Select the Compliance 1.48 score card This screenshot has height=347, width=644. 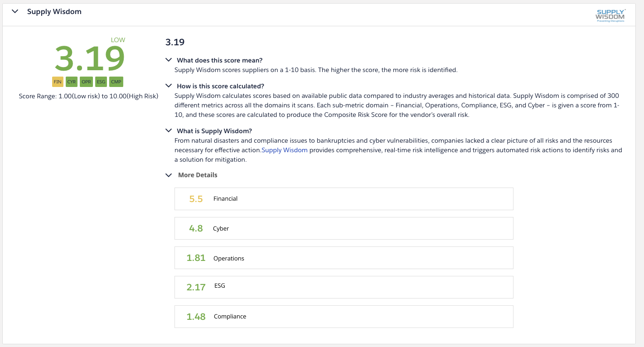(x=344, y=316)
